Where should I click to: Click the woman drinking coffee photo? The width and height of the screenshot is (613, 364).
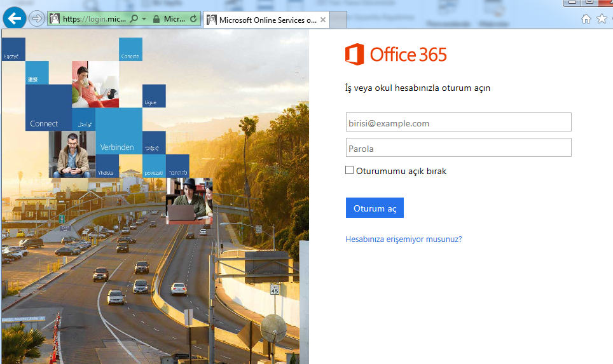(95, 84)
